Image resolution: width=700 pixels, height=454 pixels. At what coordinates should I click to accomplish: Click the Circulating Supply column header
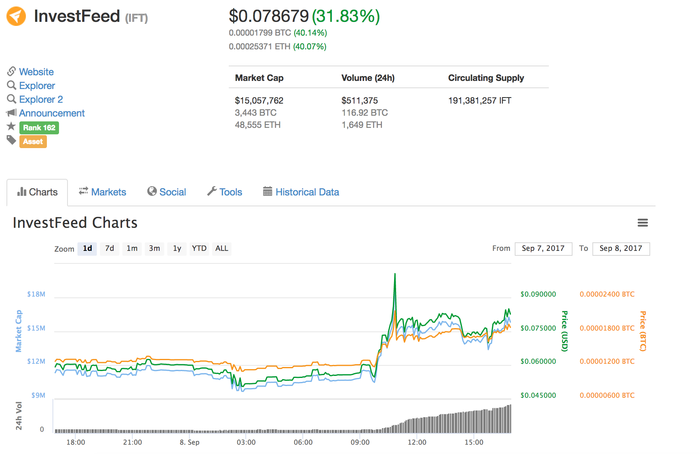coord(486,78)
